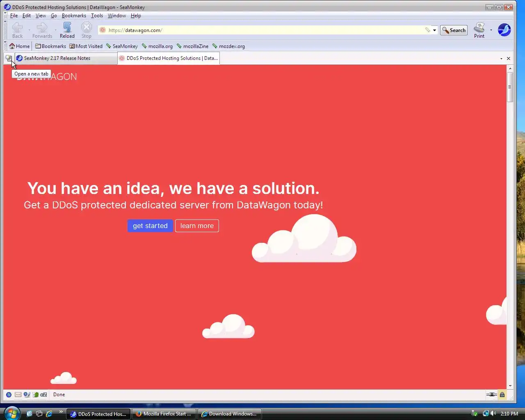Image resolution: width=525 pixels, height=420 pixels.
Task: Click the 2:10 PM system clock
Action: click(509, 414)
